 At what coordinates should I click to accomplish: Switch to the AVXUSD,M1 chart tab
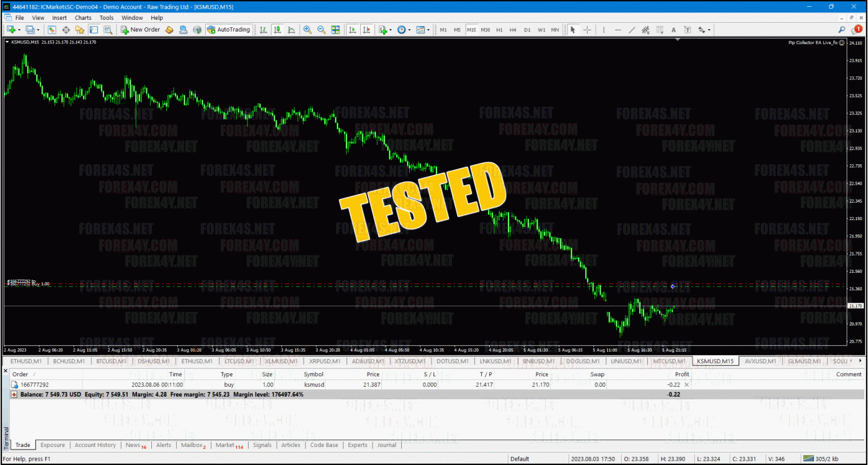pos(760,361)
